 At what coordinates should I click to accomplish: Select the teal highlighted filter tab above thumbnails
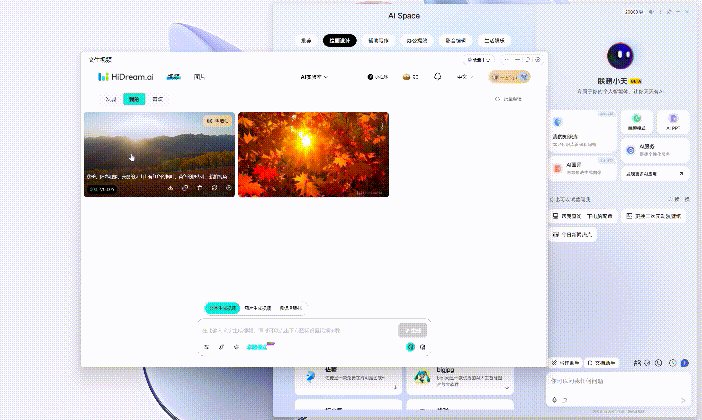(134, 99)
